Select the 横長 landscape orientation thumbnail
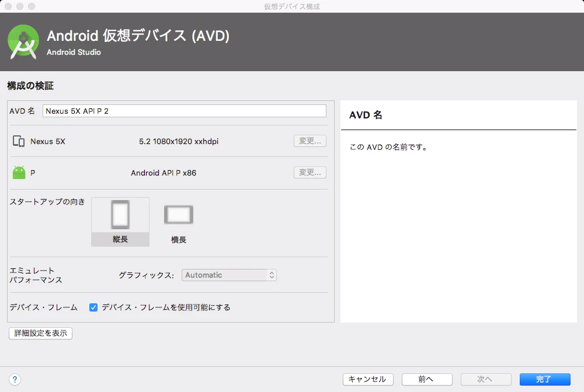 [x=178, y=223]
